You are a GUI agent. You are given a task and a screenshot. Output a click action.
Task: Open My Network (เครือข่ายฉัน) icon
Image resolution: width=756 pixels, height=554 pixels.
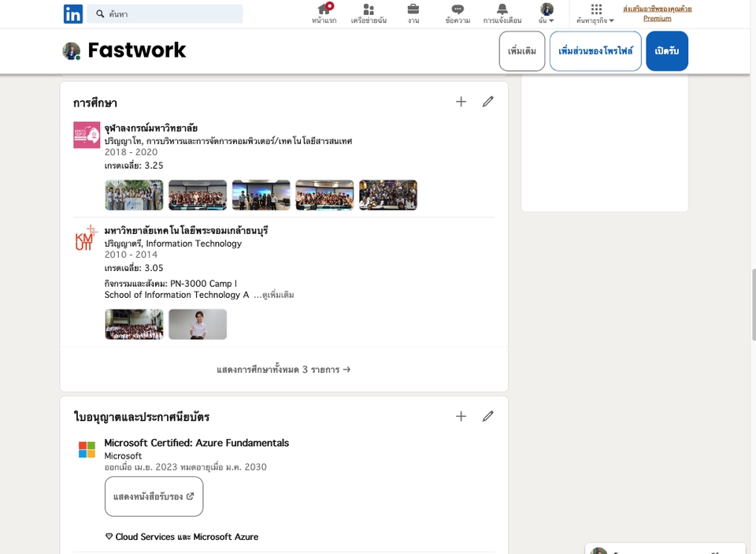click(x=369, y=13)
